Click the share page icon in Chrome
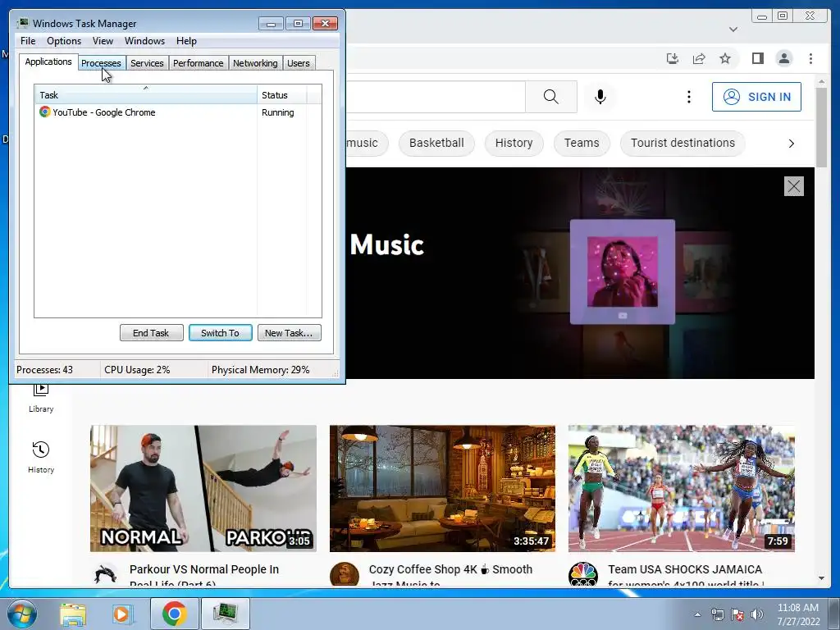 (x=699, y=58)
